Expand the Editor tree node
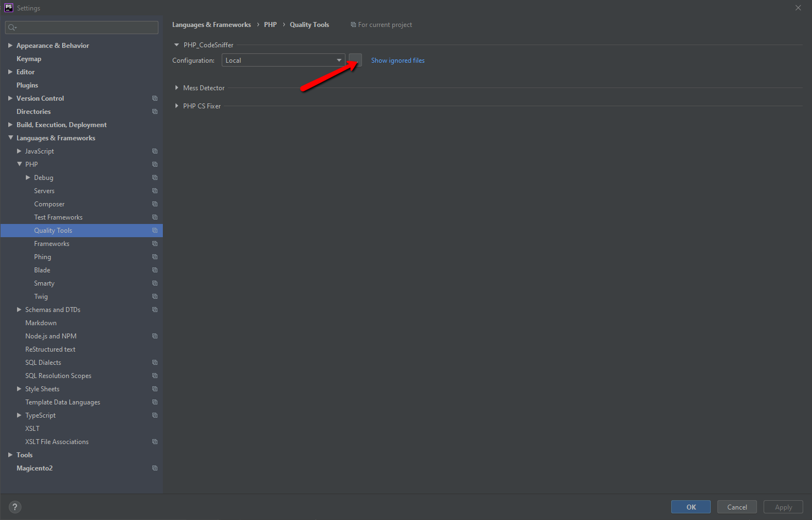 (x=10, y=72)
